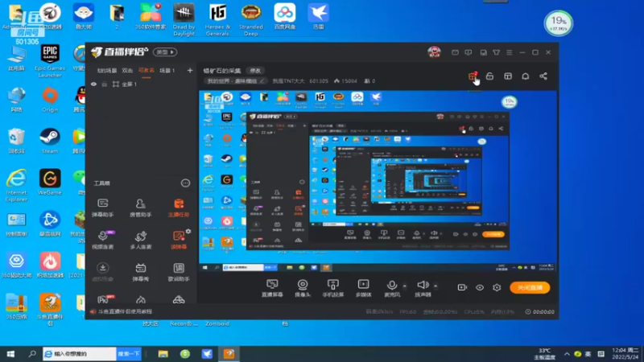Add 手机投屏 phone screen-cast source

click(x=333, y=288)
